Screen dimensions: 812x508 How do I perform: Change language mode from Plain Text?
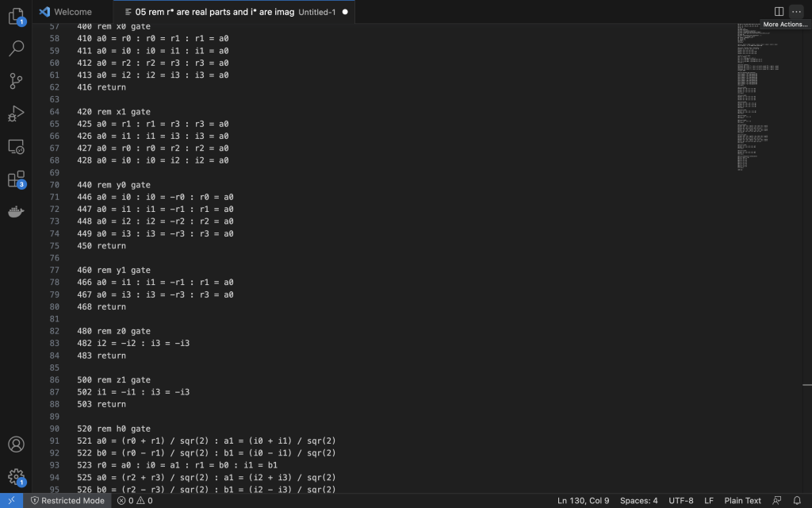pyautogui.click(x=742, y=501)
